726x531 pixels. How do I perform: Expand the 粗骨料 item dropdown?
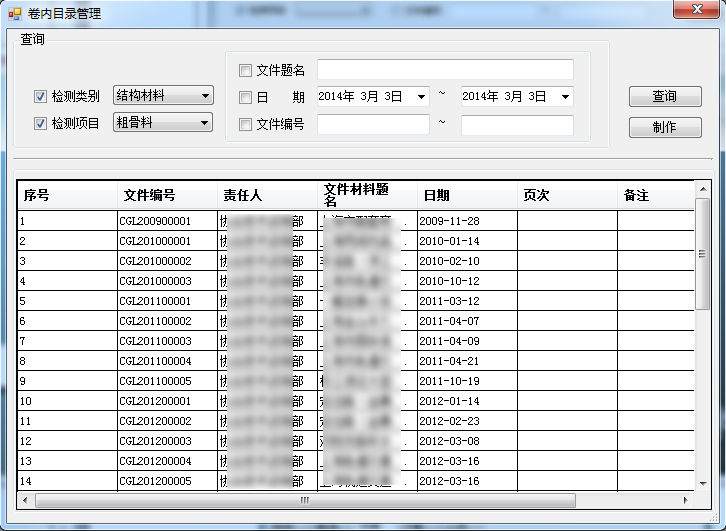coord(205,123)
